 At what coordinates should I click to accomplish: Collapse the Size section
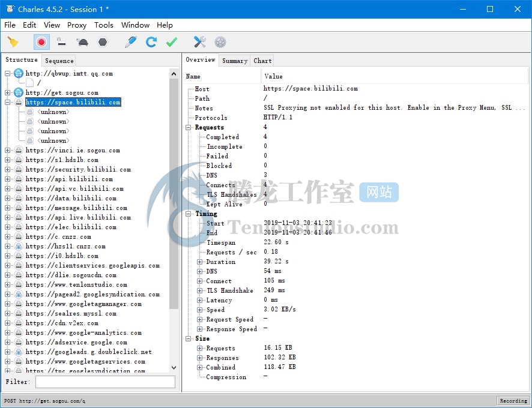(189, 339)
